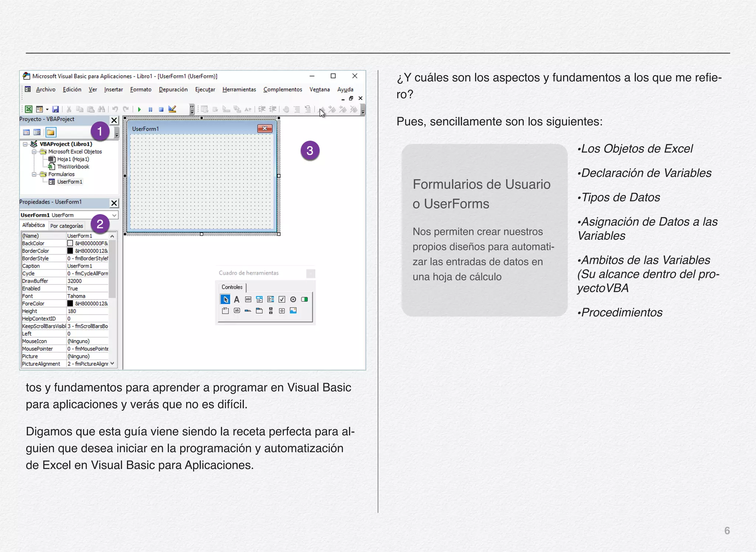Run the macro with the green play icon
756x552 pixels.
[139, 109]
